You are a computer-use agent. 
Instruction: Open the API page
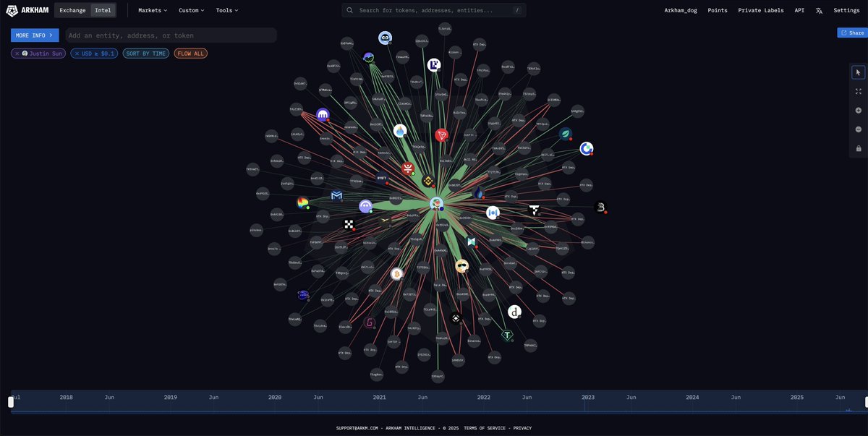799,10
